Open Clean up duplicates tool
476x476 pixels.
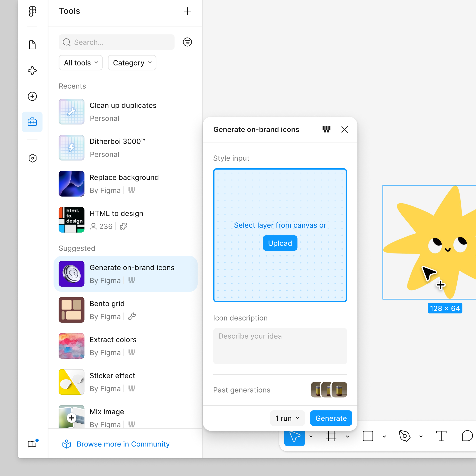pos(125,112)
